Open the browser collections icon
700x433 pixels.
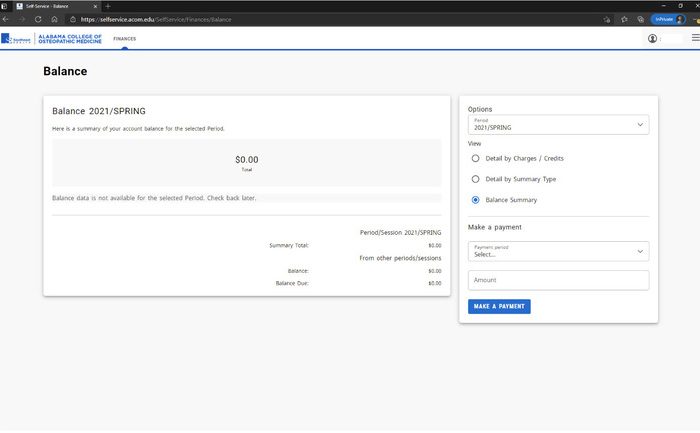tap(640, 19)
